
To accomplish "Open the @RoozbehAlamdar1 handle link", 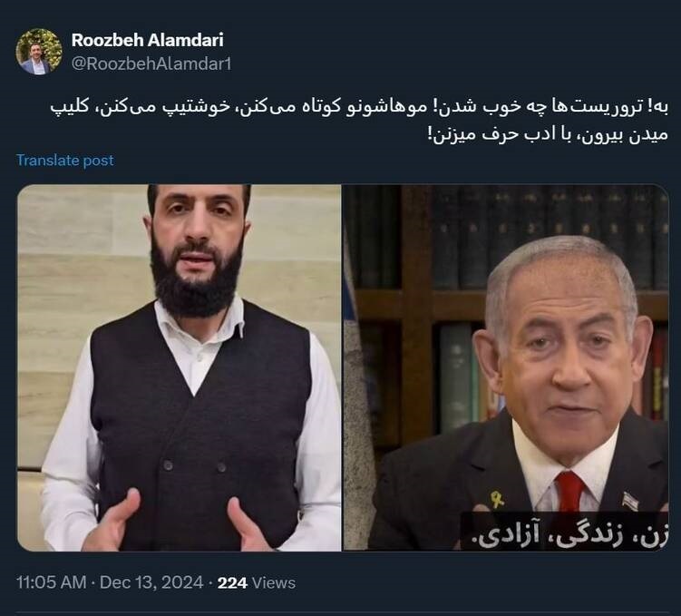I will click(151, 64).
